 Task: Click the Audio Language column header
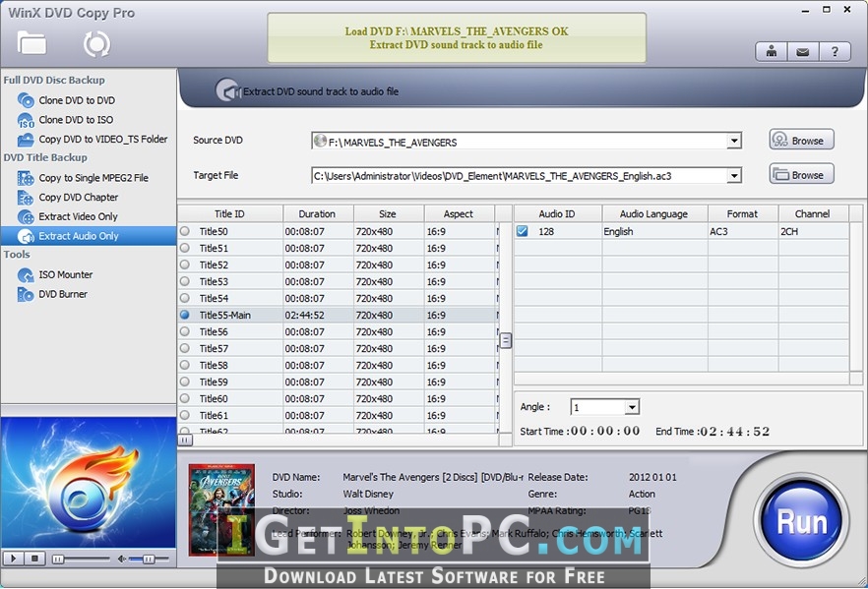click(654, 213)
